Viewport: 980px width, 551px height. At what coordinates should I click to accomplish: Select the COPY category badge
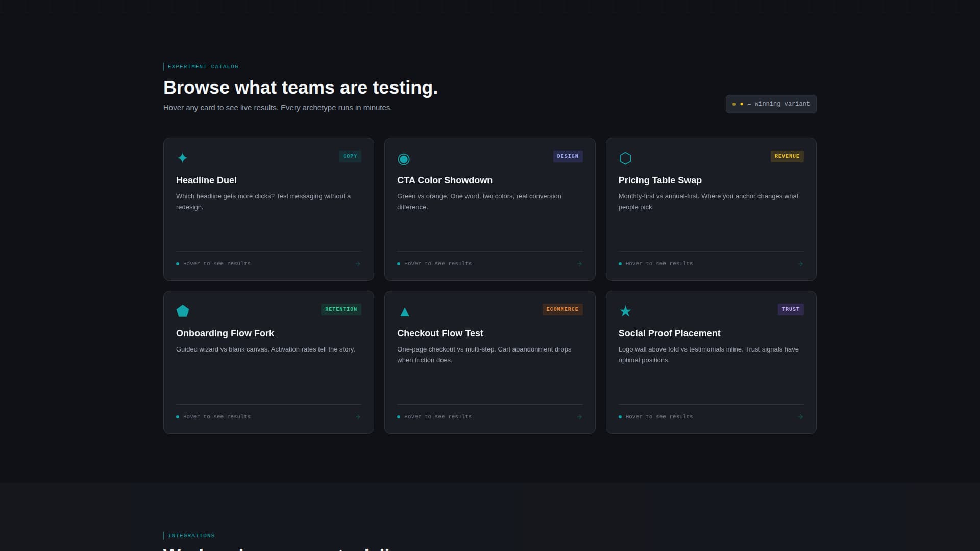coord(350,156)
